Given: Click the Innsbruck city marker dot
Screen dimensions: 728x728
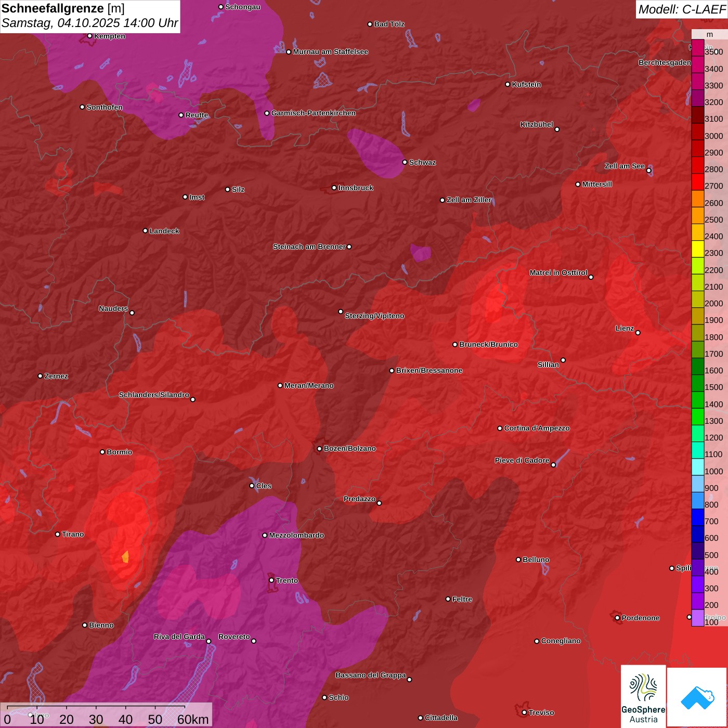Looking at the screenshot, I should 334,188.
